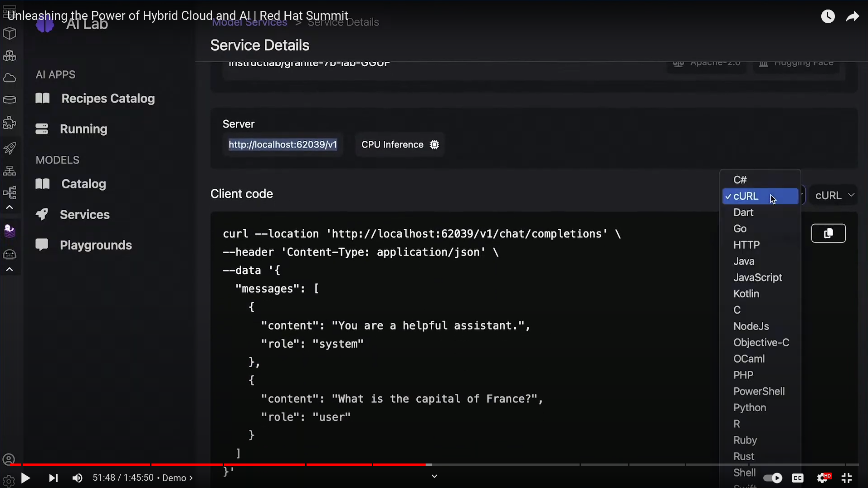Click the video Share arrow icon
Screen dimensions: 868x488
coord(852,17)
